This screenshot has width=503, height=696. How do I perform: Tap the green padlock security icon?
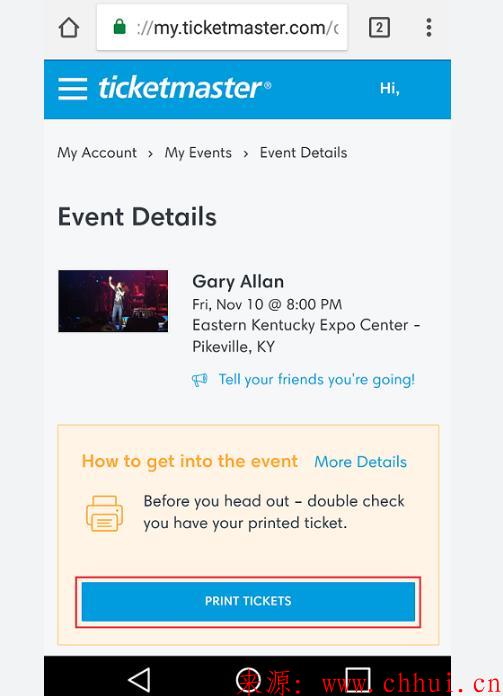pos(119,27)
